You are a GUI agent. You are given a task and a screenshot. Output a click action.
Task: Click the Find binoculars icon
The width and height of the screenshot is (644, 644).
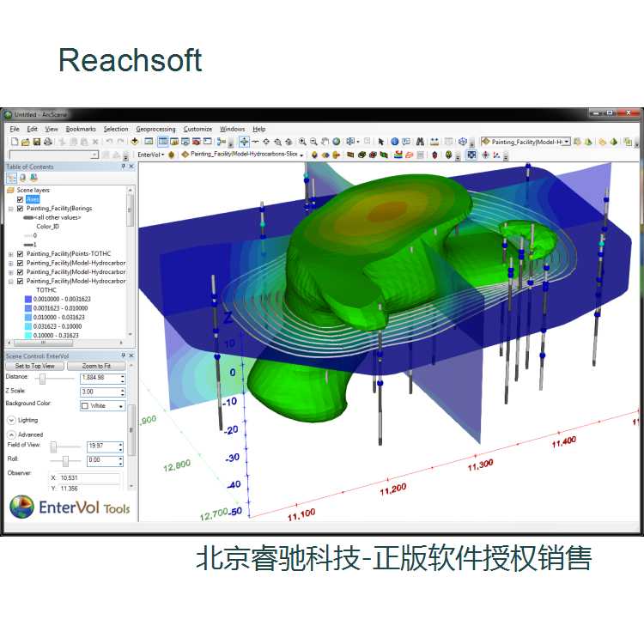(420, 142)
